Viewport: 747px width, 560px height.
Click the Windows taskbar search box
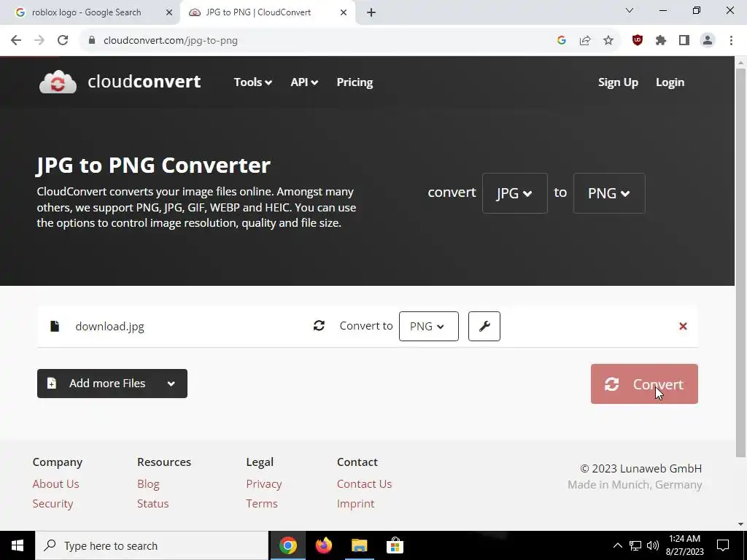pos(152,545)
